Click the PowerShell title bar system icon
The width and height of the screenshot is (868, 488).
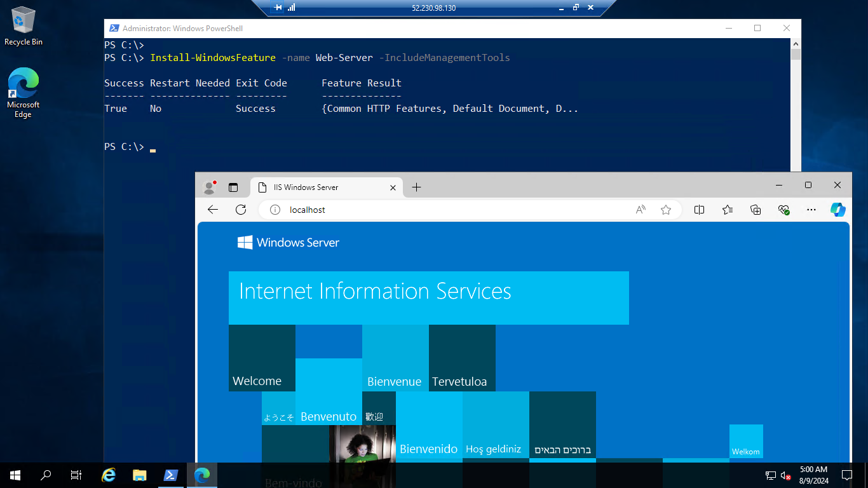[x=114, y=28]
